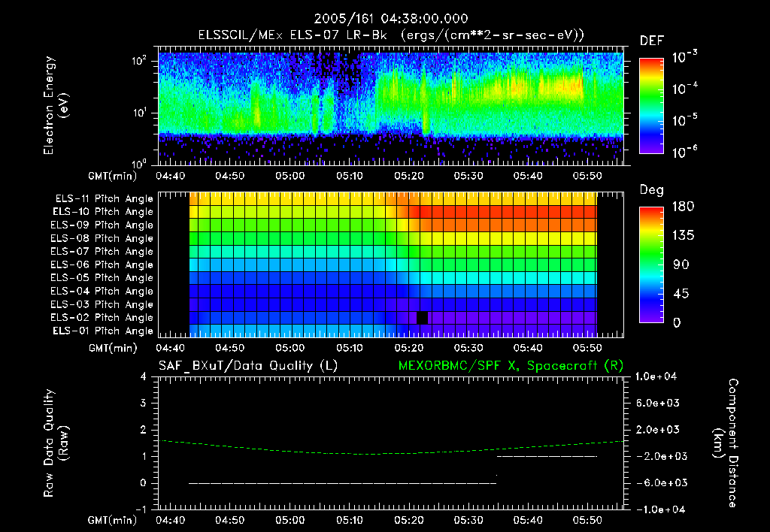The width and height of the screenshot is (770, 532).
Task: Click 05:40 time tick under bottom plot
Action: 528,520
